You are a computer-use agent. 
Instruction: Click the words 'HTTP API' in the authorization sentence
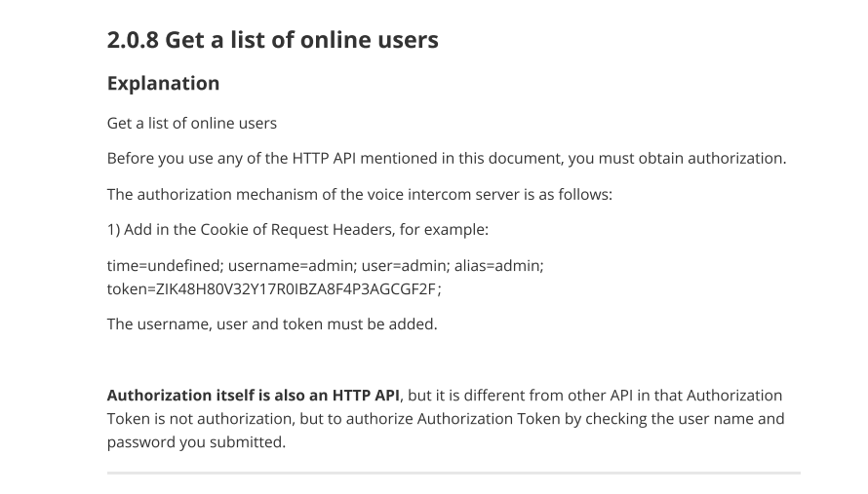point(324,158)
